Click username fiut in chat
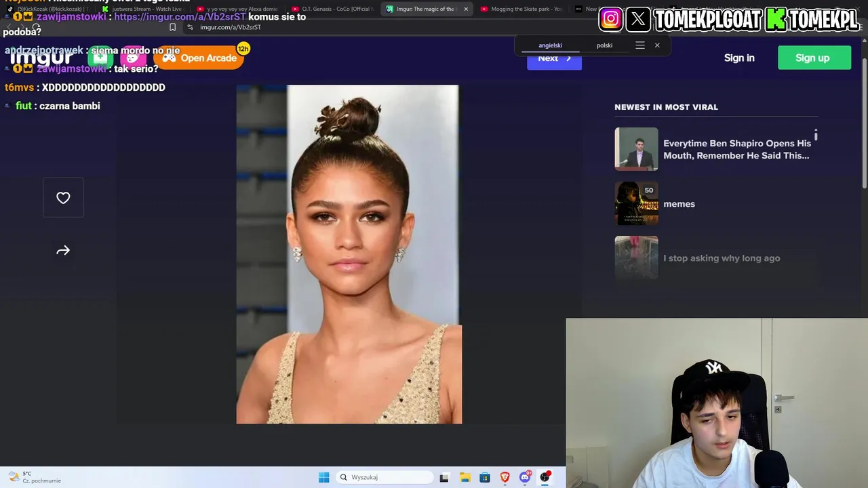The height and width of the screenshot is (488, 868). coord(24,106)
